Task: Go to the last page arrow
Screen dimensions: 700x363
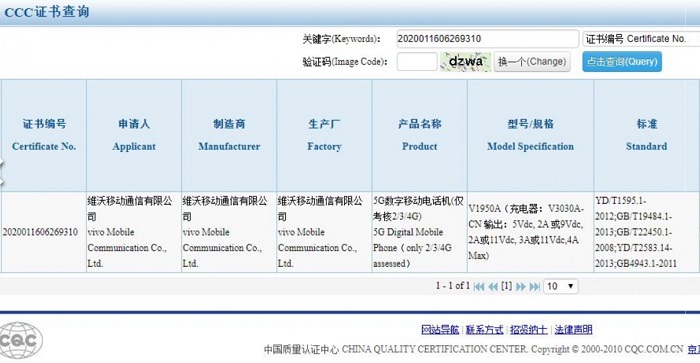Action: 535,287
